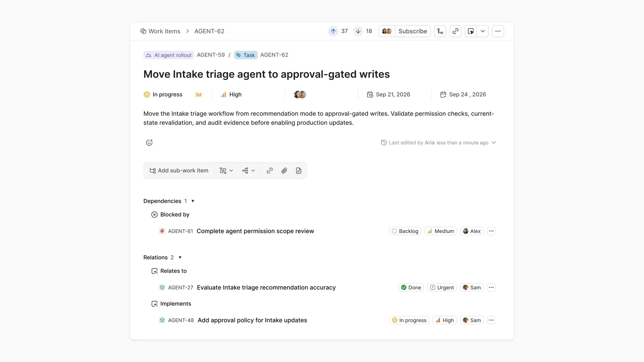The image size is (644, 362).
Task: Click Sam assignee chip on AGENT-48
Action: click(x=472, y=320)
